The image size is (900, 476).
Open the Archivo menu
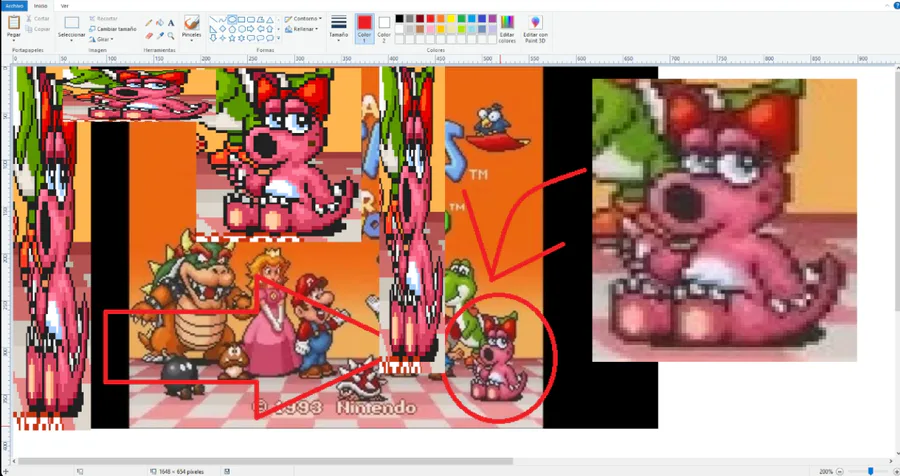pos(14,6)
